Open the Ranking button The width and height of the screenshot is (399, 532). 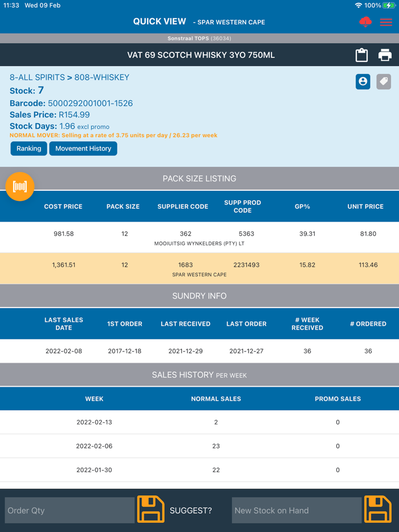(x=29, y=149)
